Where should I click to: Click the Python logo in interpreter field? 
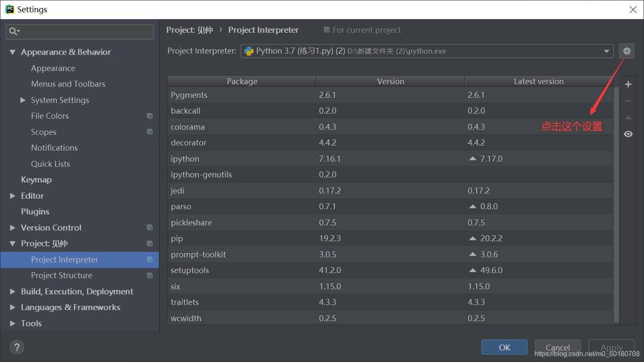click(x=249, y=51)
